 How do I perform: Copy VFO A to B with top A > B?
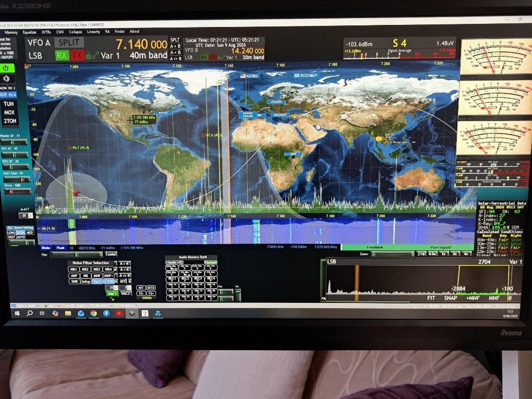point(175,46)
